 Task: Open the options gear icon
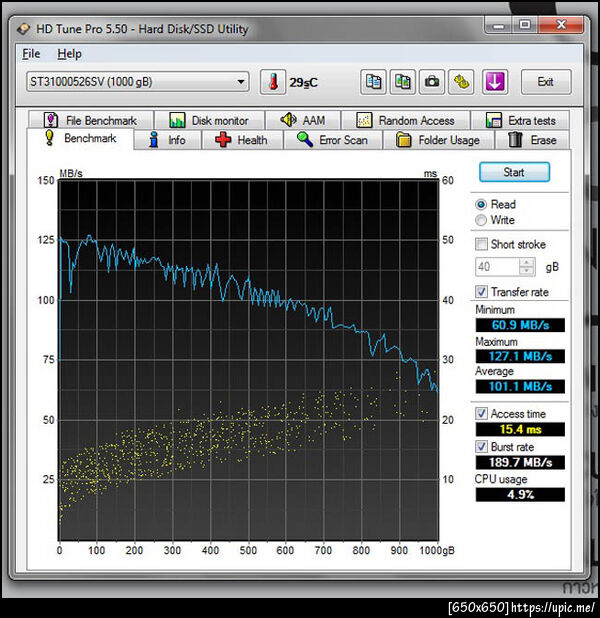pos(461,82)
